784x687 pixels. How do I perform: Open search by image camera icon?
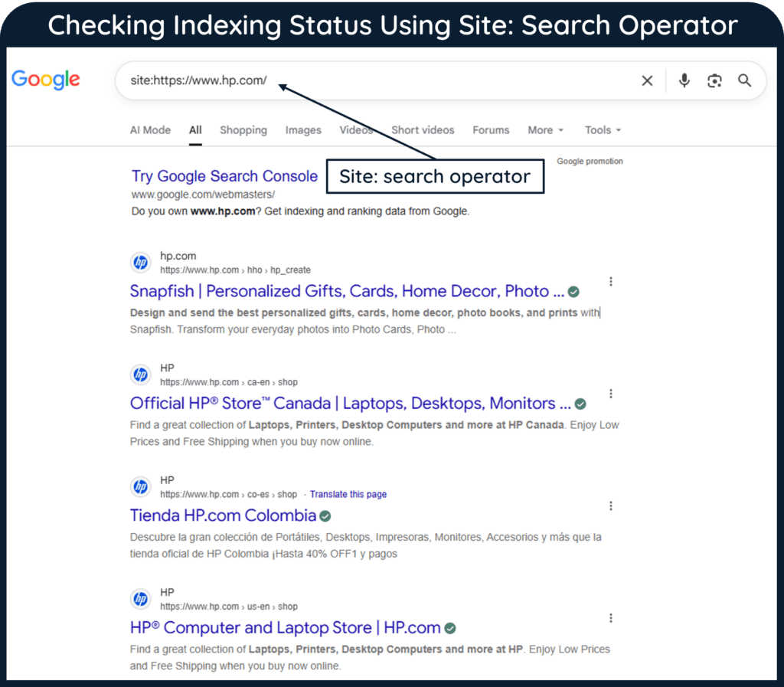(x=714, y=80)
